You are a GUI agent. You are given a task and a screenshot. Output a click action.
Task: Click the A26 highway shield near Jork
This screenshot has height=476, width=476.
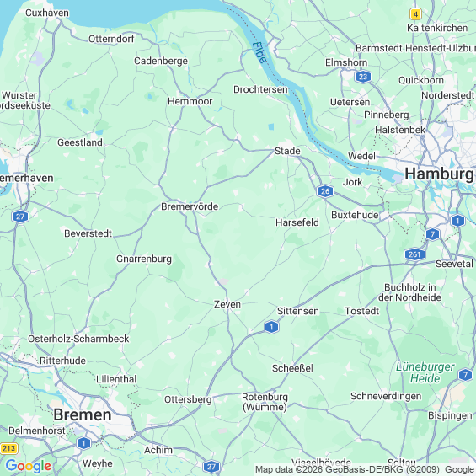(325, 191)
